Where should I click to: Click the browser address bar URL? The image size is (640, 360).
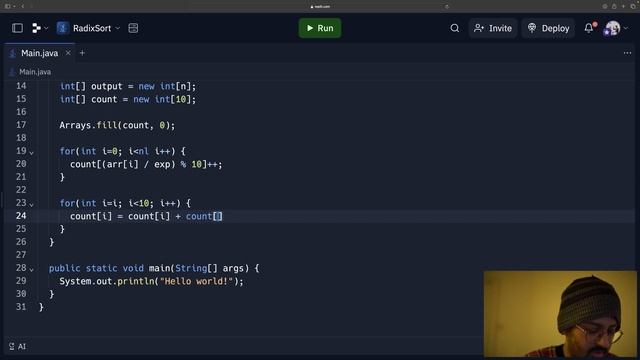[320, 7]
